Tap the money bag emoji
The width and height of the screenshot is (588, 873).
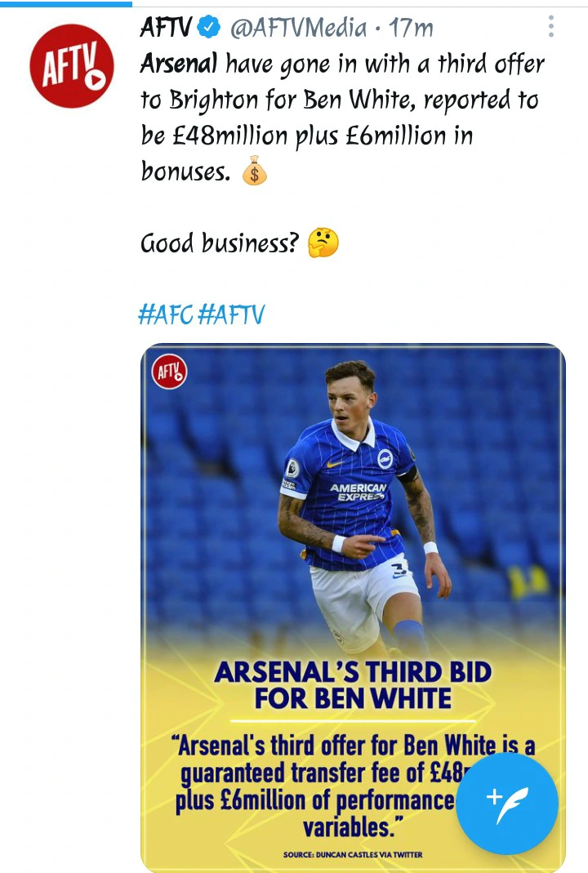click(x=255, y=172)
